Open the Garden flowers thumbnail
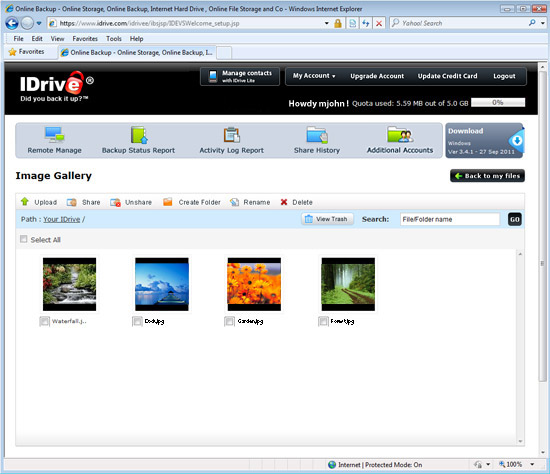Viewport: 550px width, 474px height. click(254, 284)
